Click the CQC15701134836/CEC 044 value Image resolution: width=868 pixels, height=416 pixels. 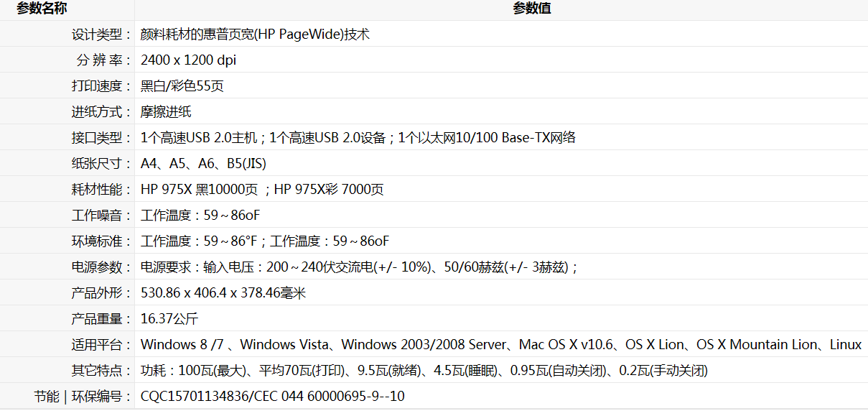(272, 396)
